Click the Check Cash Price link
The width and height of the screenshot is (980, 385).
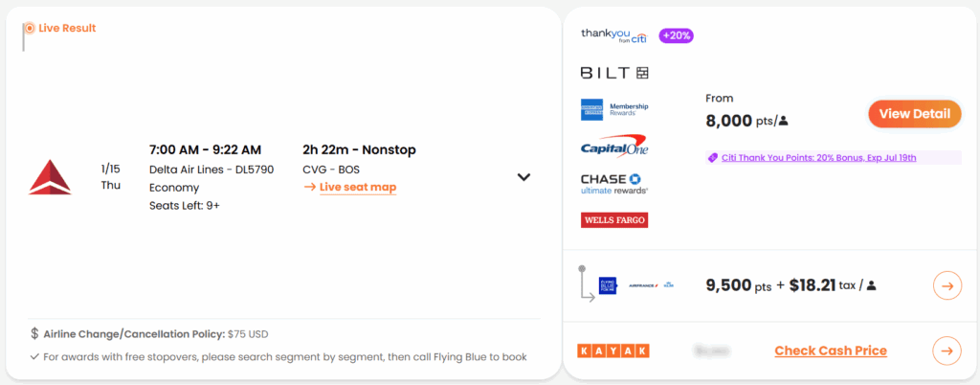pyautogui.click(x=830, y=351)
